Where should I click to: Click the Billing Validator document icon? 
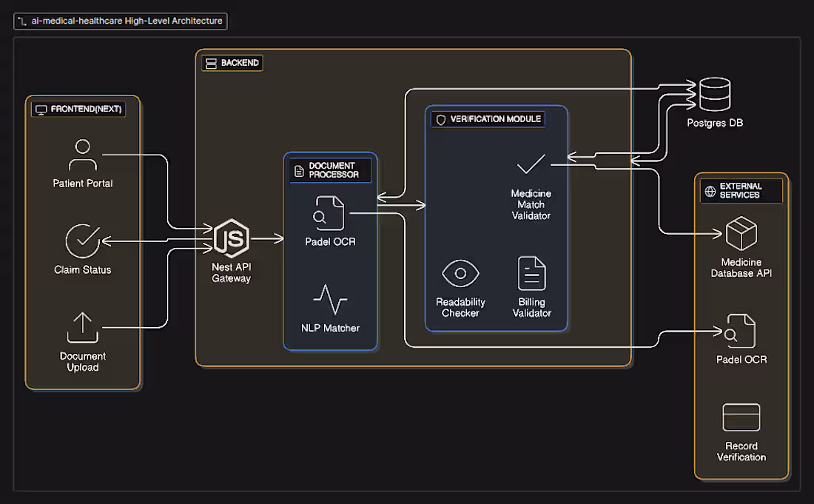(531, 273)
